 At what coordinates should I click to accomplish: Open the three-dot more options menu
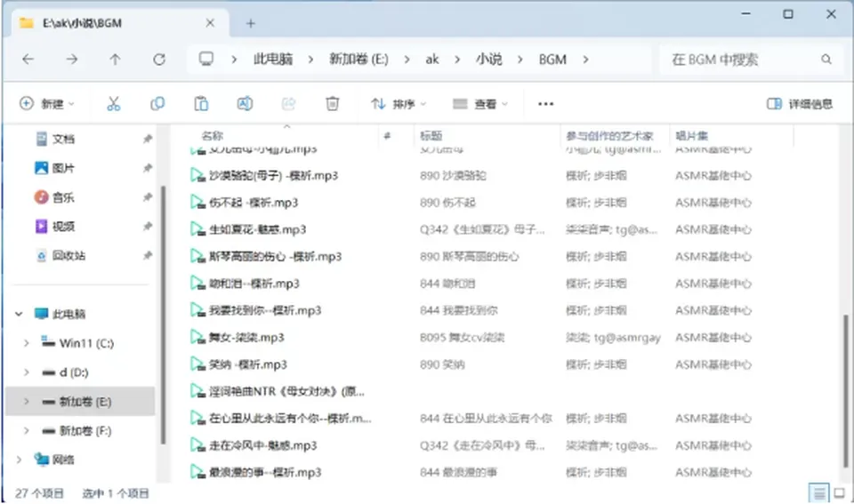[x=545, y=103]
